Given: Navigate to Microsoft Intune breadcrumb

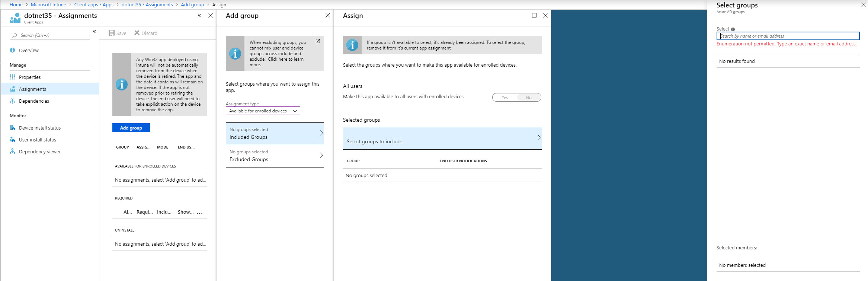Looking at the screenshot, I should coord(48,4).
